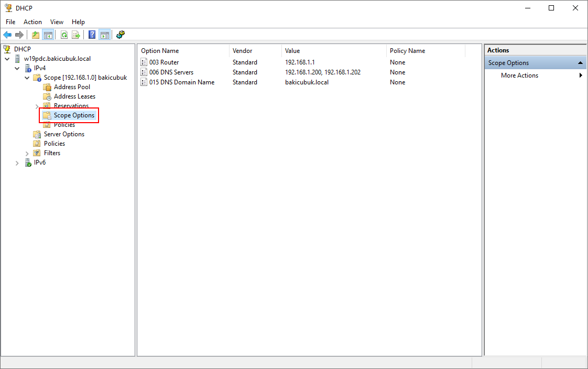
Task: Sort by the Policy Name column header
Action: coord(426,51)
